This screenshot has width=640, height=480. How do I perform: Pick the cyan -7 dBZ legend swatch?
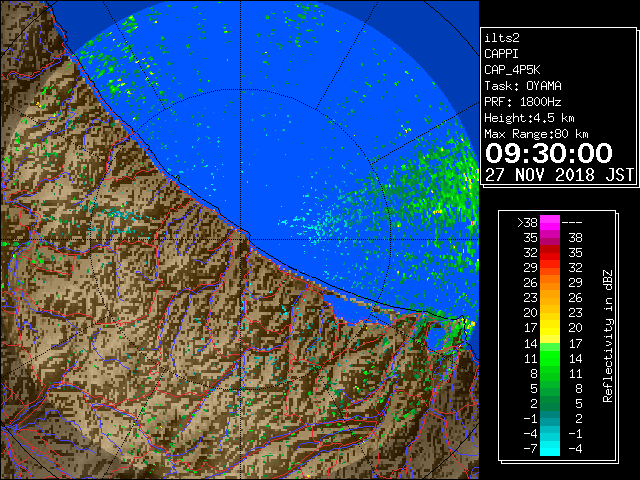coord(550,448)
